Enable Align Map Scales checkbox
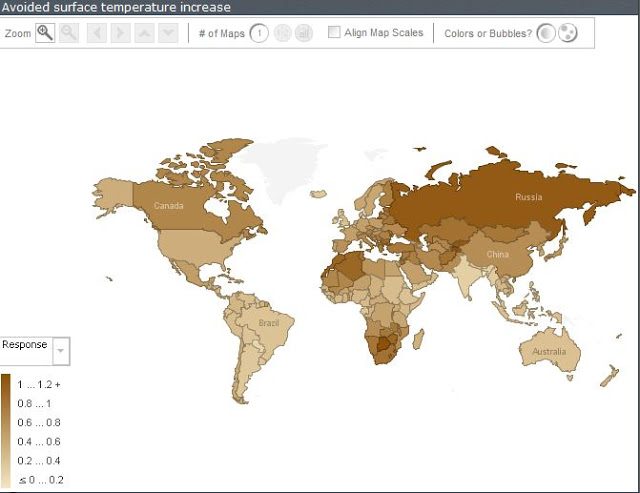This screenshot has height=493, width=640. tap(334, 32)
